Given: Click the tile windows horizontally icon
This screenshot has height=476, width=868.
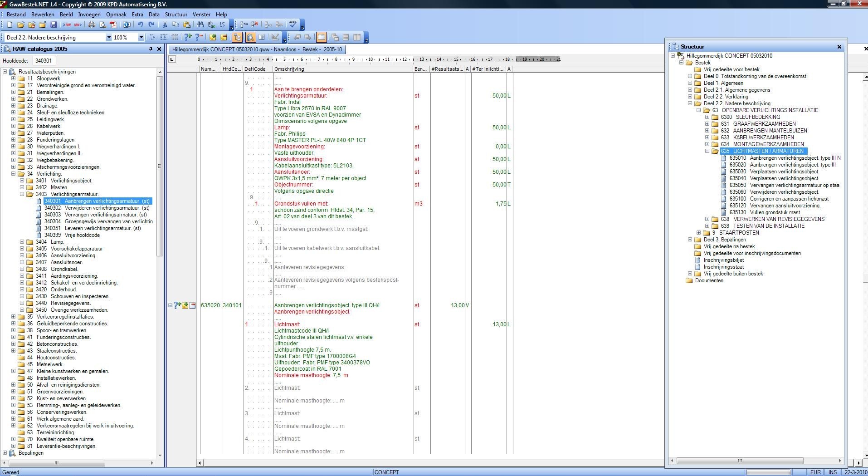Looking at the screenshot, I should (346, 37).
